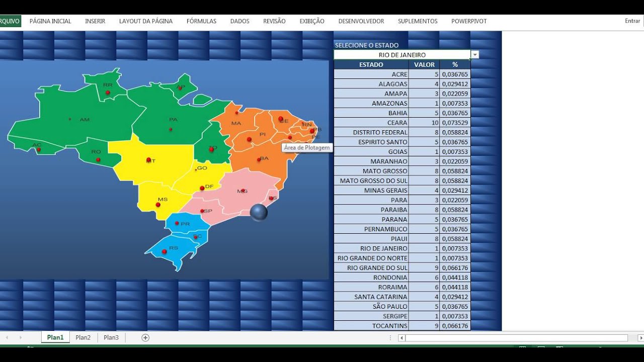Open the SUPLEMENTOS ribbon tab
Viewport: 644px width, 362px height.
[418, 21]
